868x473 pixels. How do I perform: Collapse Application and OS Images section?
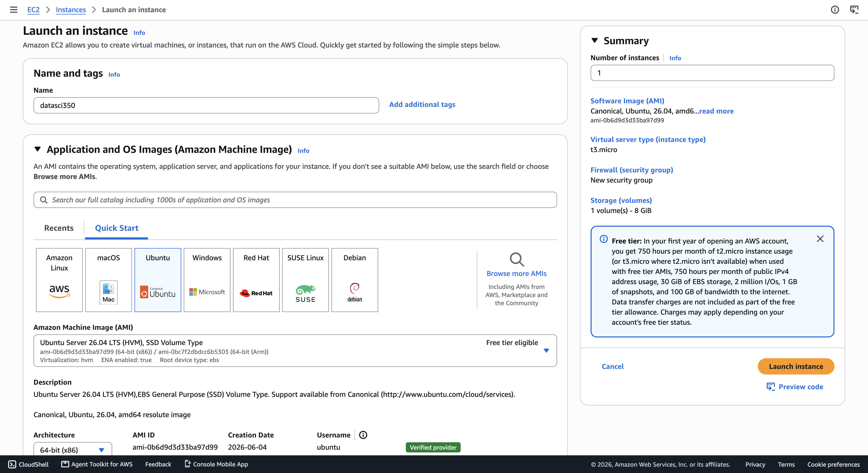[37, 149]
